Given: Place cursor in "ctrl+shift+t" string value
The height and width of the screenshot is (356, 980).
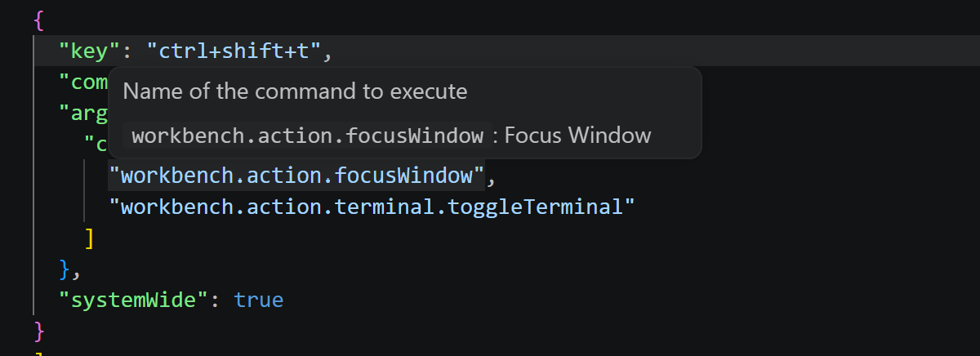Looking at the screenshot, I should click(x=236, y=51).
